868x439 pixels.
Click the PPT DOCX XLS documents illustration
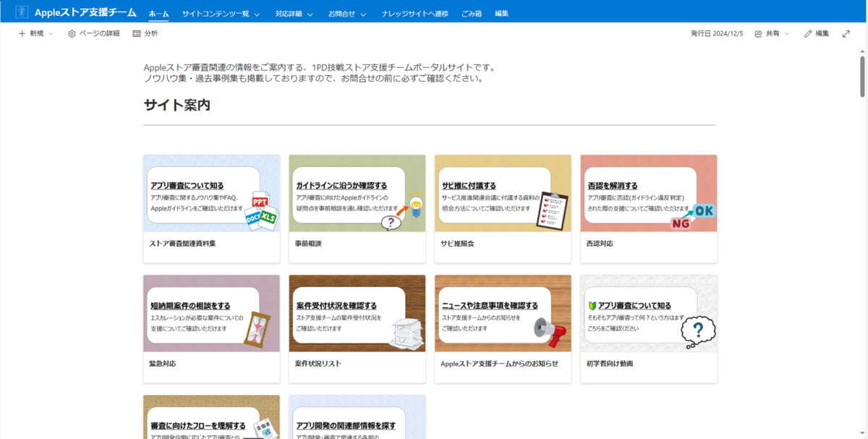click(260, 213)
